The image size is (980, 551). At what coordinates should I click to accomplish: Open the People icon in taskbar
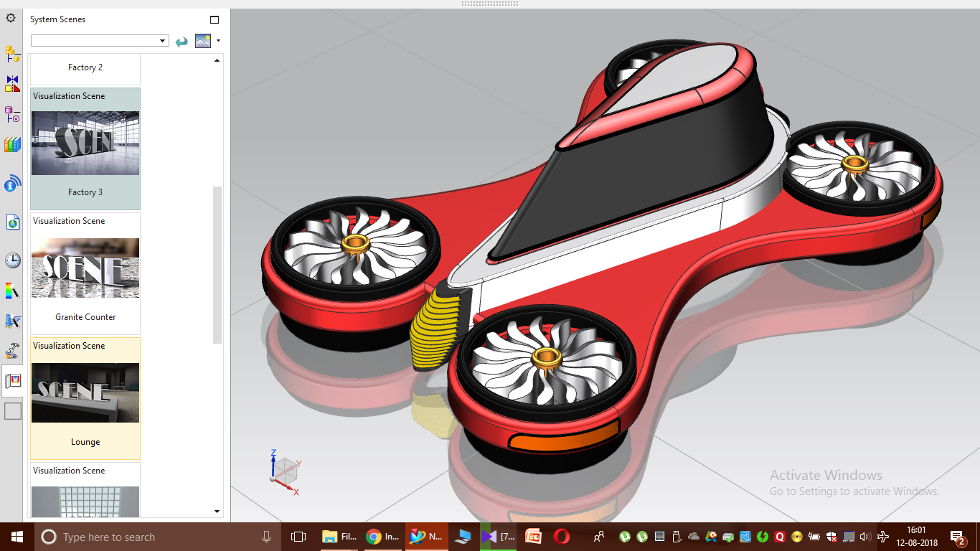tap(598, 537)
